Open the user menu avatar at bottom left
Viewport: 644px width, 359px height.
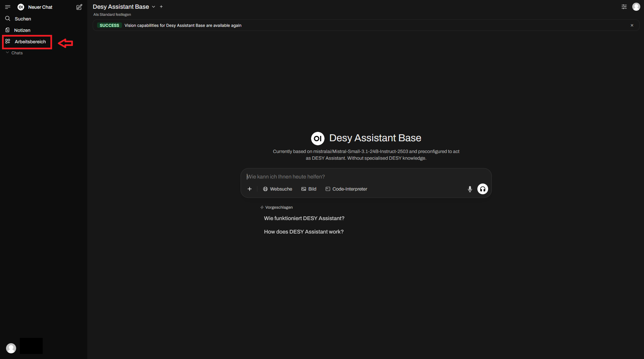[11, 348]
